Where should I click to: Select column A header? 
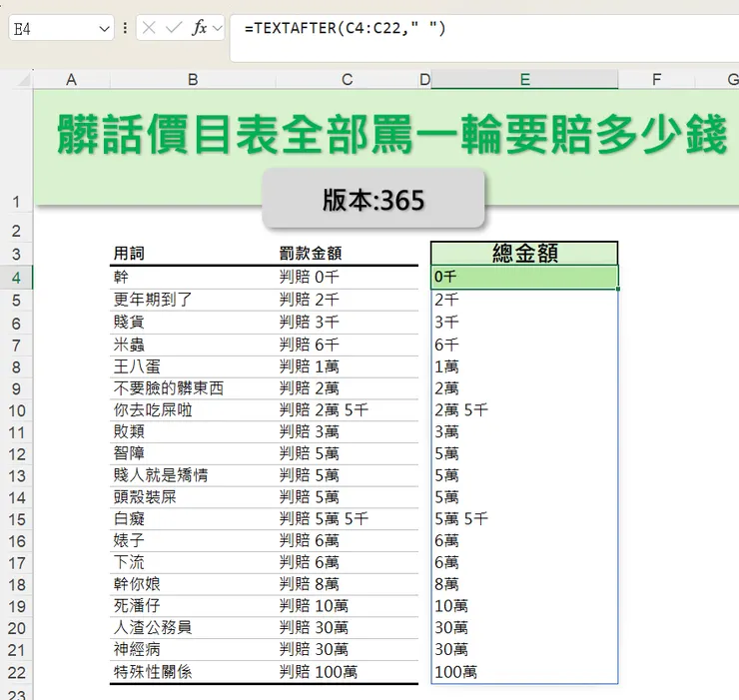[x=71, y=79]
